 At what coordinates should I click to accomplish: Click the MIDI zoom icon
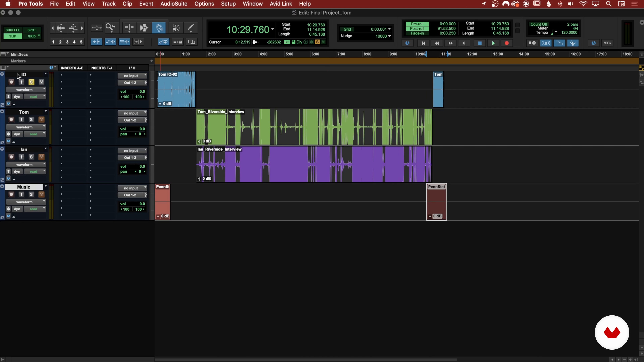[73, 28]
